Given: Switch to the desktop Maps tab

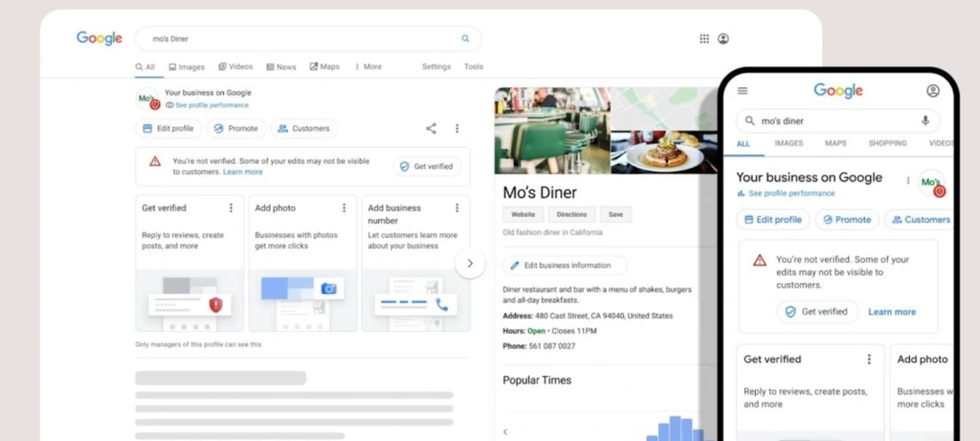Looking at the screenshot, I should point(325,67).
